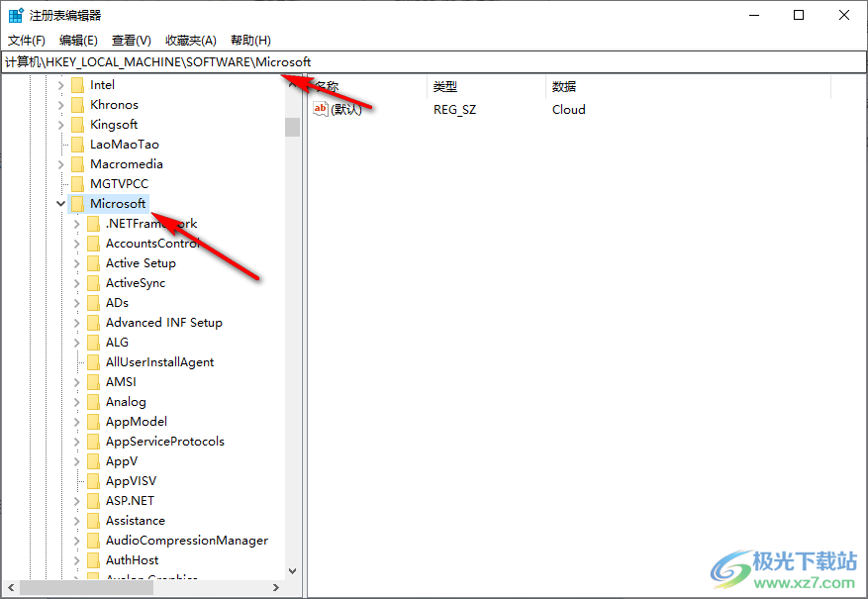Expand the AppModel key

pos(77,422)
